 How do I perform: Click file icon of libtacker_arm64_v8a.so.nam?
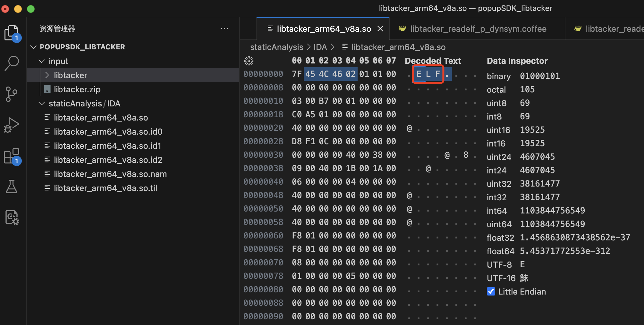point(47,174)
